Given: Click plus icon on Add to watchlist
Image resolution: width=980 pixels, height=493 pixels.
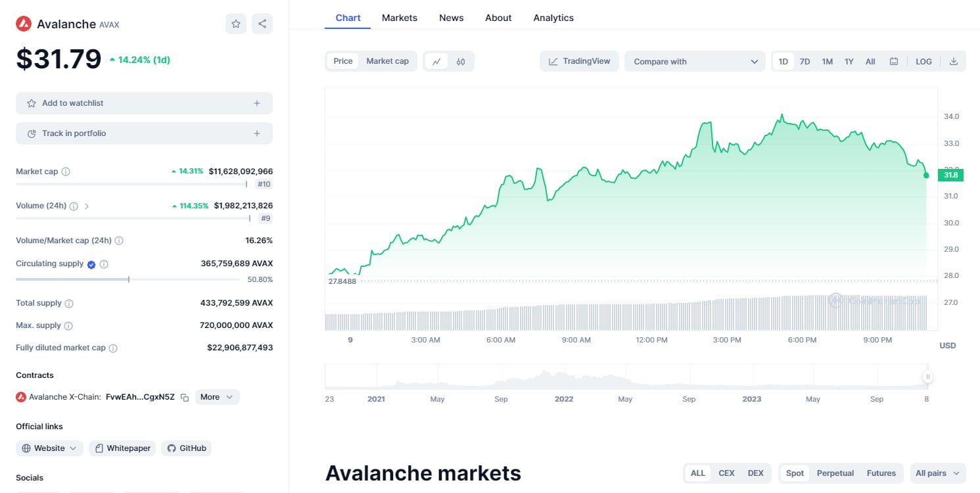Looking at the screenshot, I should [x=257, y=103].
